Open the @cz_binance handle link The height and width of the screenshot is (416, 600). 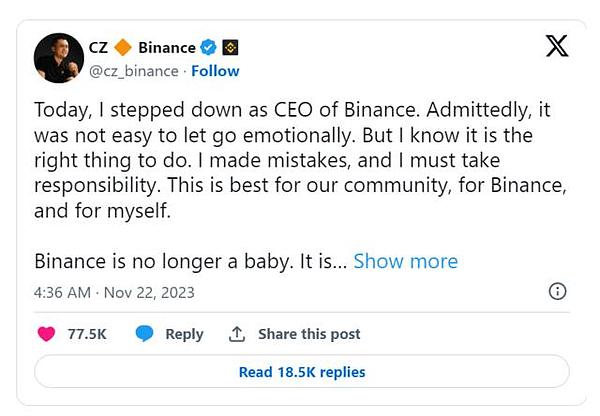tap(135, 71)
